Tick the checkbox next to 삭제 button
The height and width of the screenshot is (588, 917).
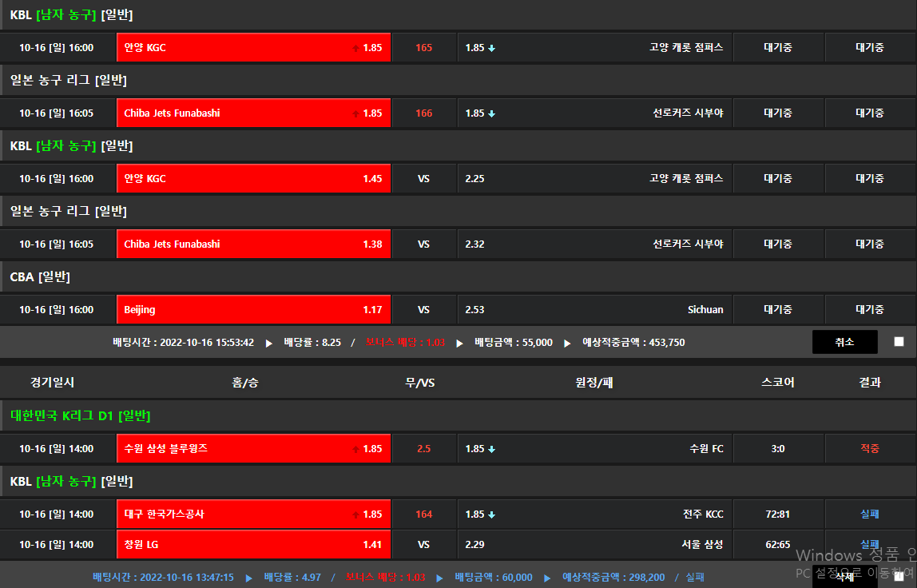pyautogui.click(x=899, y=576)
